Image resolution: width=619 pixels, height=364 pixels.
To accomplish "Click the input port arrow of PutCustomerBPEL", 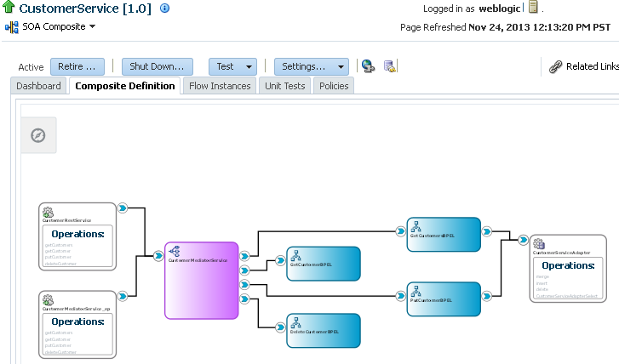I will pyautogui.click(x=401, y=296).
